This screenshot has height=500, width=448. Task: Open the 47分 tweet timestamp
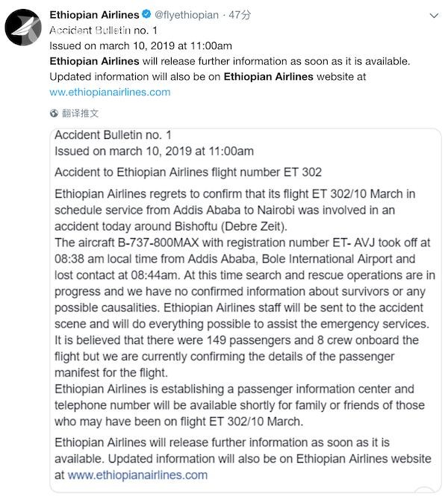click(x=240, y=15)
